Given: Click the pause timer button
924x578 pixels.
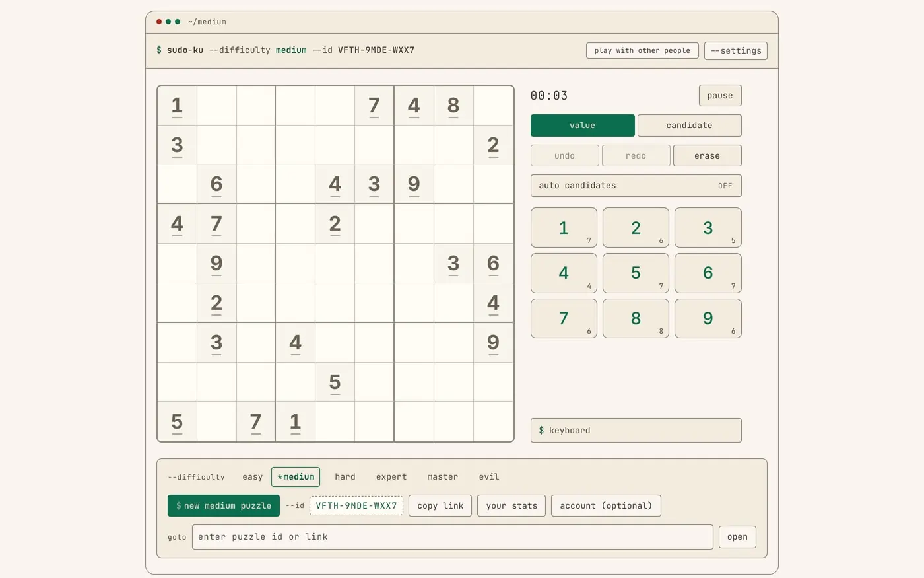Looking at the screenshot, I should click(x=720, y=96).
